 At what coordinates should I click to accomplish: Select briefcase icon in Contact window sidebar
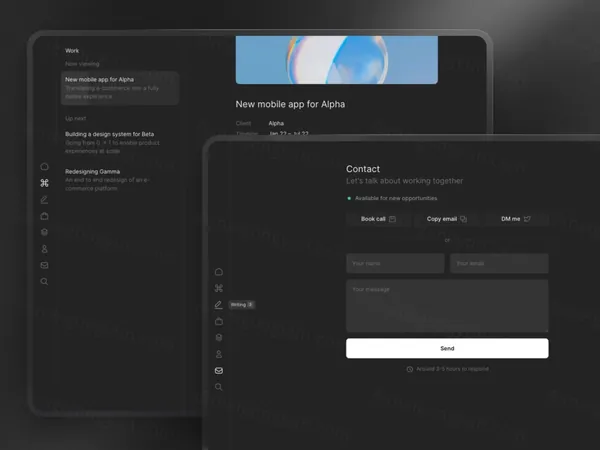219,321
